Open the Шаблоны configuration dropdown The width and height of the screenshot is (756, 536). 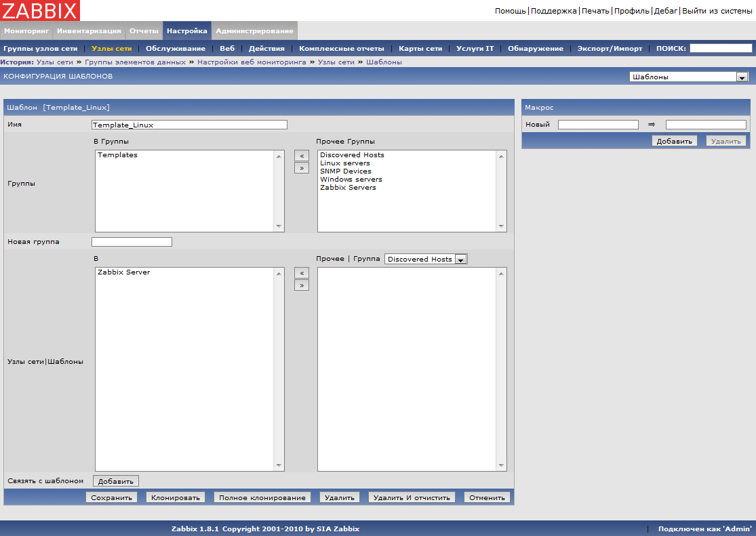point(688,77)
